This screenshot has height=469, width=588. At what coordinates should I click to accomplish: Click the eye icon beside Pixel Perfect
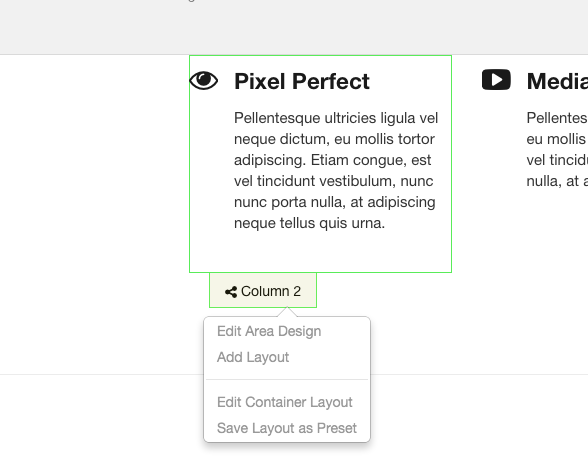204,80
